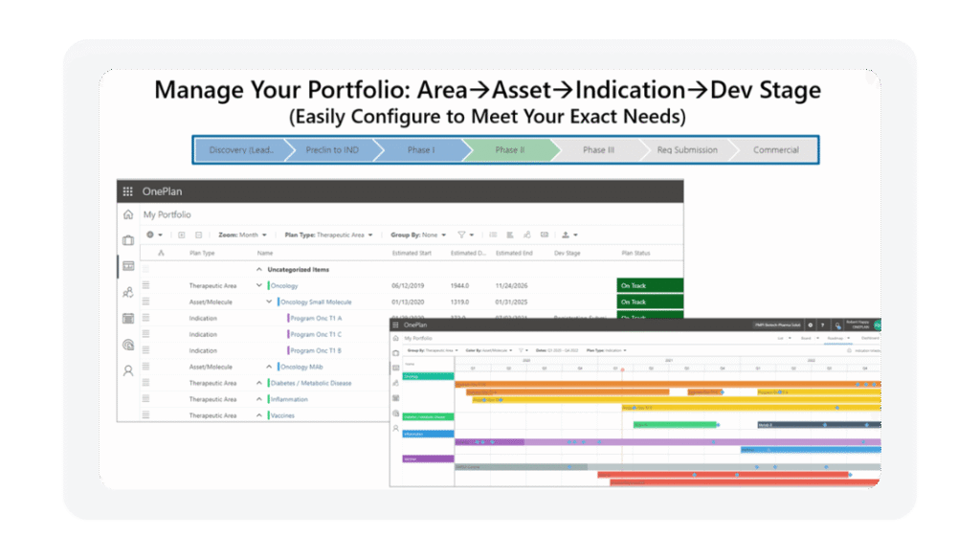The width and height of the screenshot is (980, 559).
Task: Open the Program Onc T1 C link
Action: click(x=316, y=334)
